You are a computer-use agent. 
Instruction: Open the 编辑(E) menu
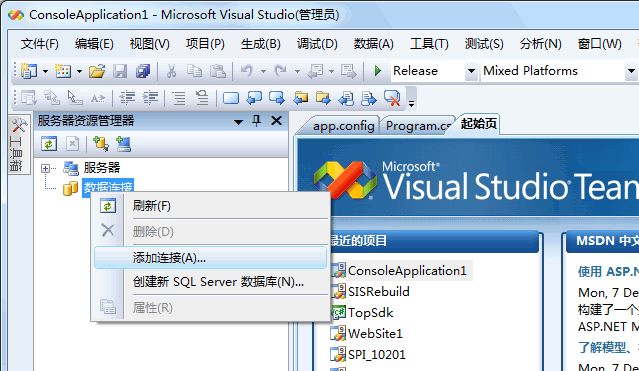pyautogui.click(x=94, y=44)
